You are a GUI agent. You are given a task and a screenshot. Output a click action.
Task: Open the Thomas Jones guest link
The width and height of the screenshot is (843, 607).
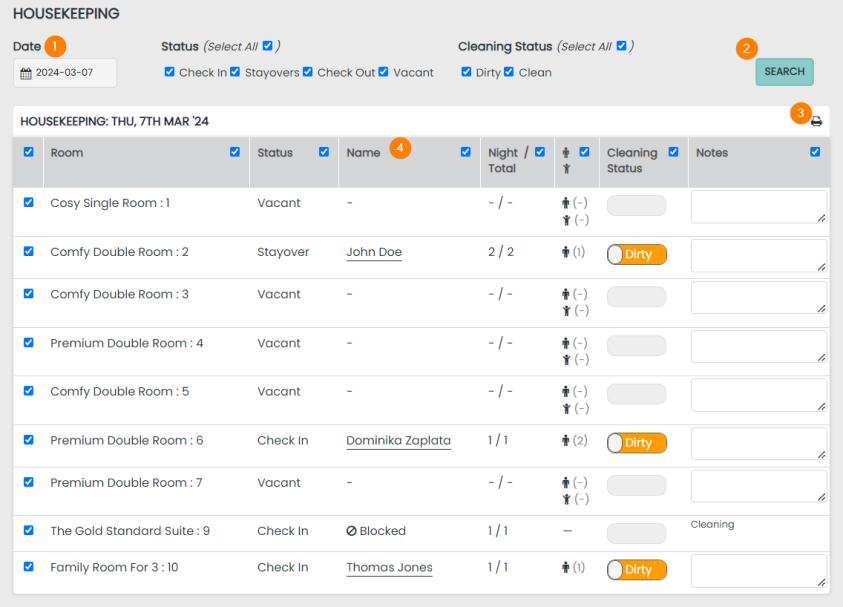(389, 567)
